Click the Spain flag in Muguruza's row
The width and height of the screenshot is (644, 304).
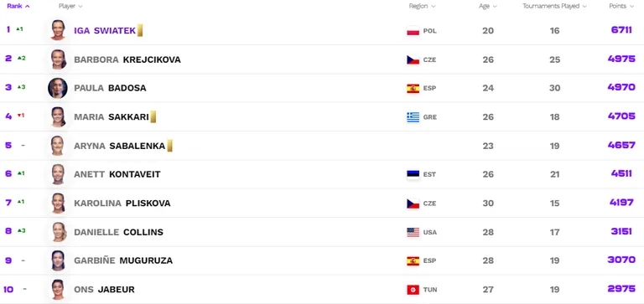click(x=413, y=260)
